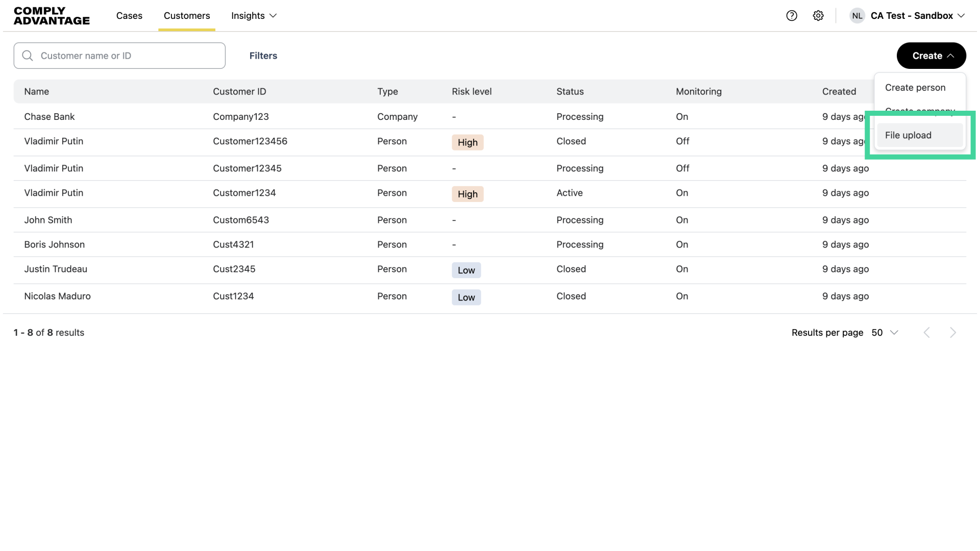980x551 pixels.
Task: Click High risk badge for Customer1234
Action: [467, 194]
